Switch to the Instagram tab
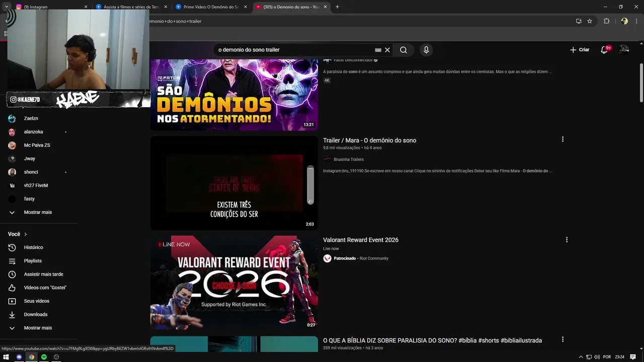The image size is (644, 362). point(49,7)
